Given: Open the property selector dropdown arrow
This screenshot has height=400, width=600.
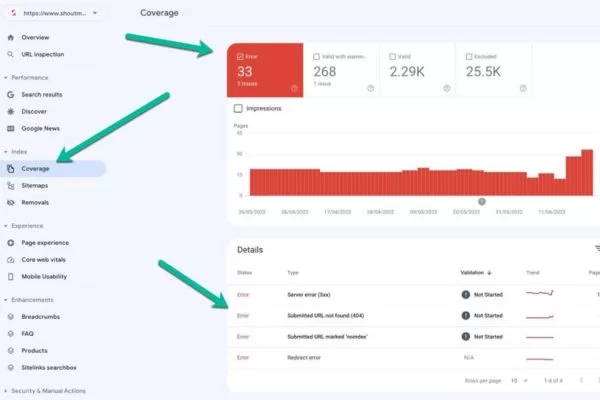Looking at the screenshot, I should tap(95, 13).
